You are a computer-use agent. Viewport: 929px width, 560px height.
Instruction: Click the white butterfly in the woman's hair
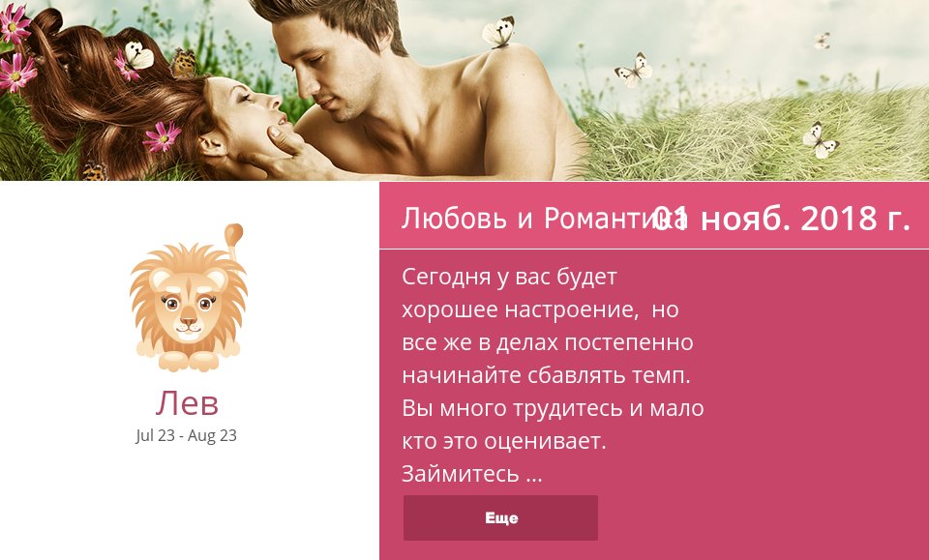[139, 56]
